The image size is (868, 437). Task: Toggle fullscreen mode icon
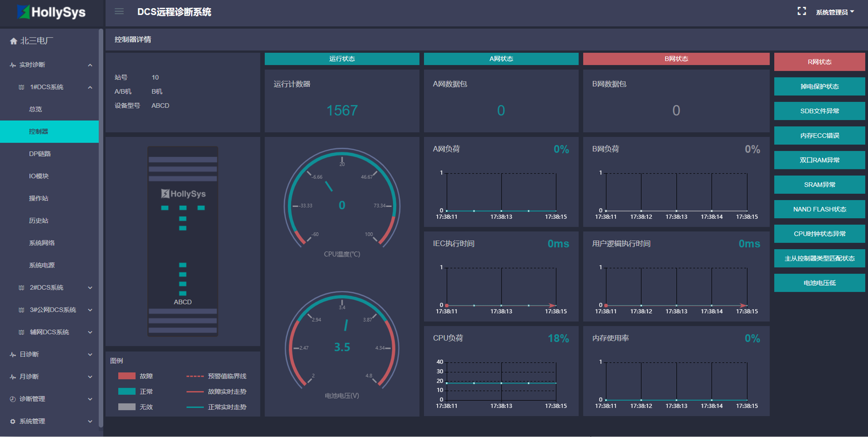tap(801, 11)
